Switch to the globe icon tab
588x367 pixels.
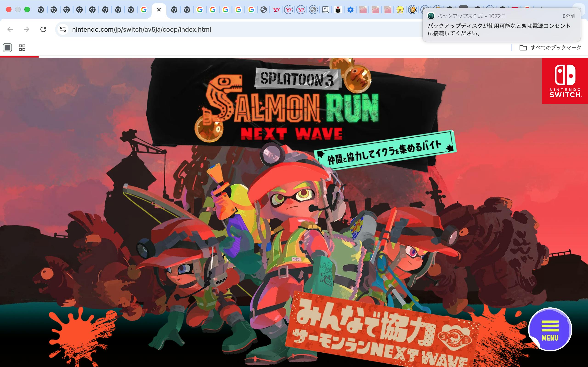263,10
